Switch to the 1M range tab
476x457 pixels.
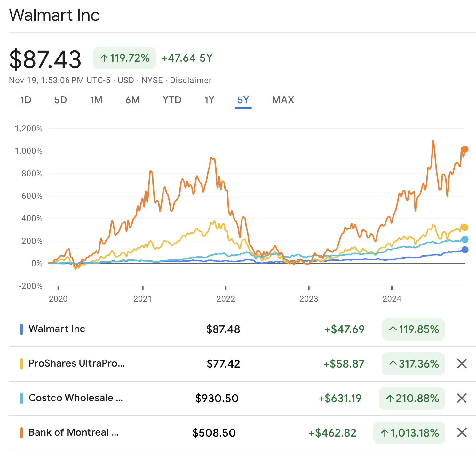[96, 100]
